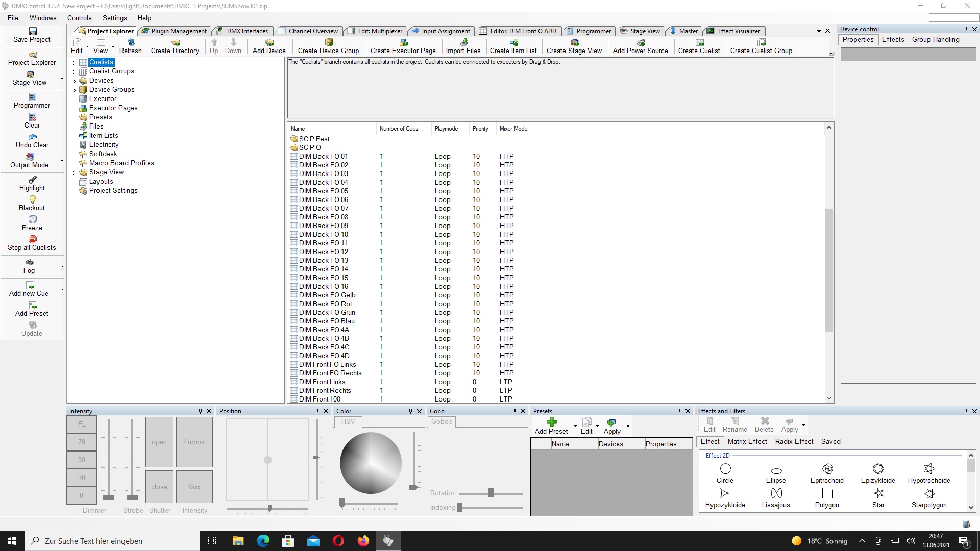Expand the Stage View tree node

(x=74, y=172)
